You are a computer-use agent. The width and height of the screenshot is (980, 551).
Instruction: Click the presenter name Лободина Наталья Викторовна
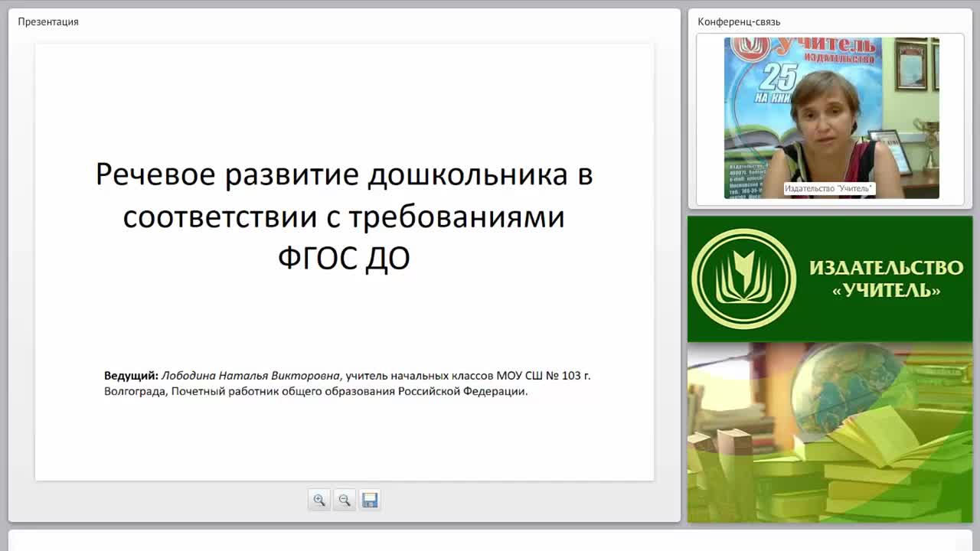point(250,376)
